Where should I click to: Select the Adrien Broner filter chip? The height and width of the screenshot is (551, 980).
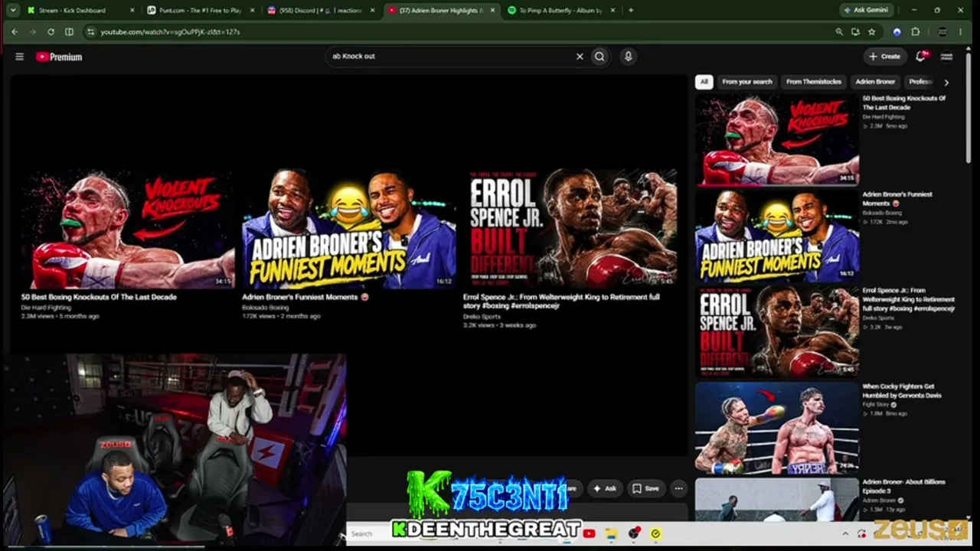875,82
